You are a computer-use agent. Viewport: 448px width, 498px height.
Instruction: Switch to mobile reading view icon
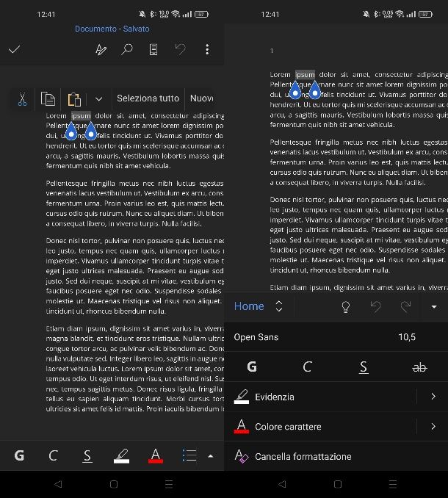pos(153,49)
